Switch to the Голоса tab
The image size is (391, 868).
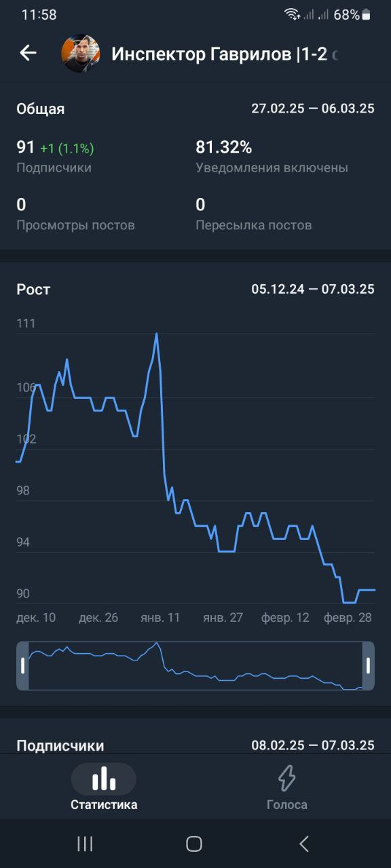click(x=286, y=787)
